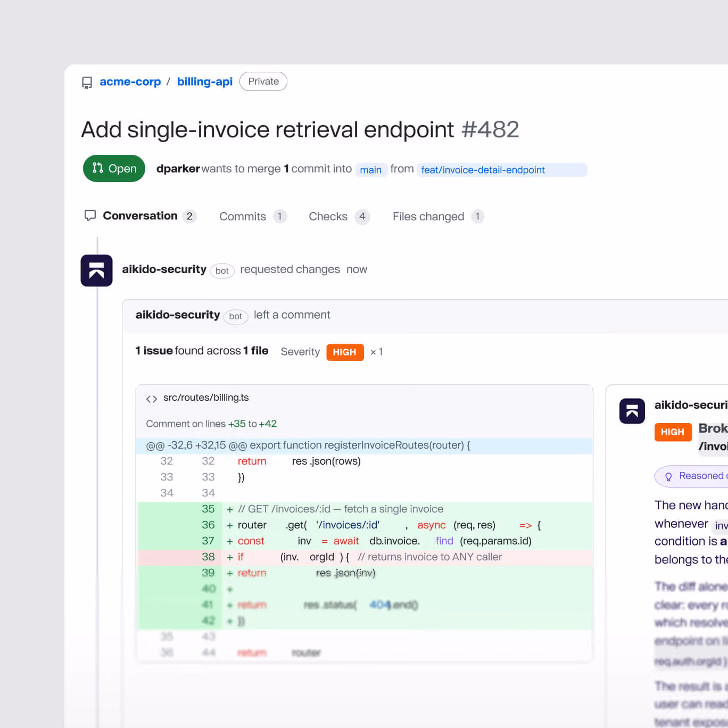The width and height of the screenshot is (728, 728).
Task: Click the pull request title text
Action: click(x=268, y=129)
